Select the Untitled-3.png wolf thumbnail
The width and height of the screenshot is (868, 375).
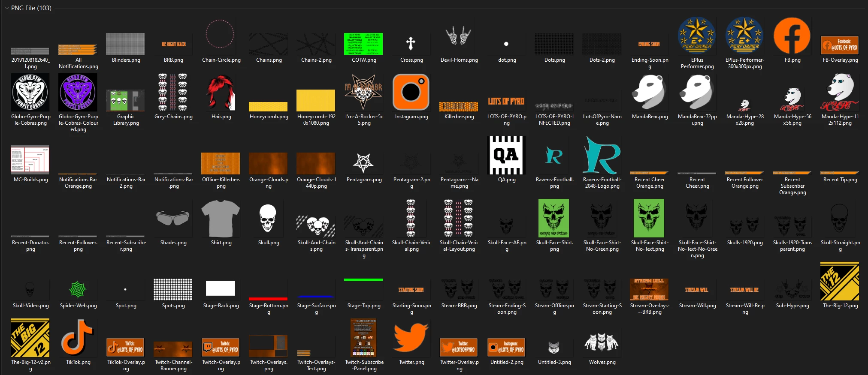(x=554, y=347)
